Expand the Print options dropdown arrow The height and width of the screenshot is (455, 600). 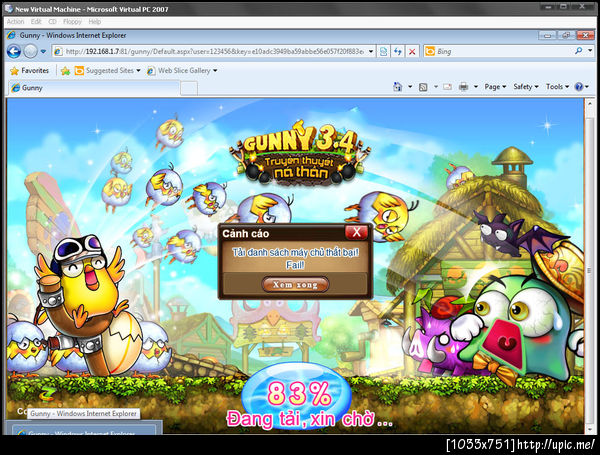click(476, 87)
